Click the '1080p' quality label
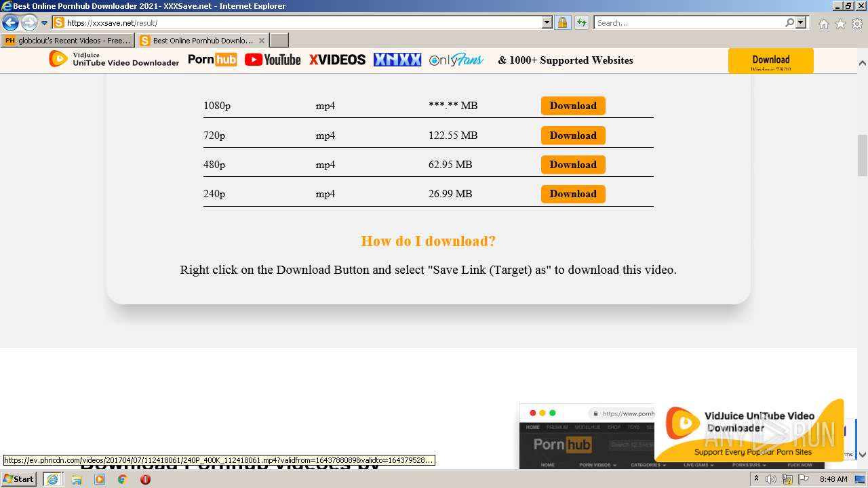 (x=217, y=106)
